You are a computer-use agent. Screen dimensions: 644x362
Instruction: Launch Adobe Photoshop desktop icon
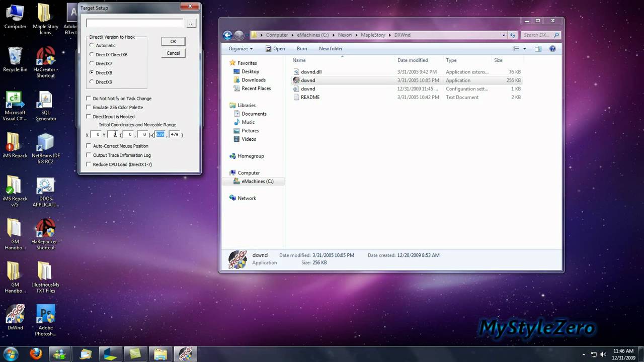45,321
